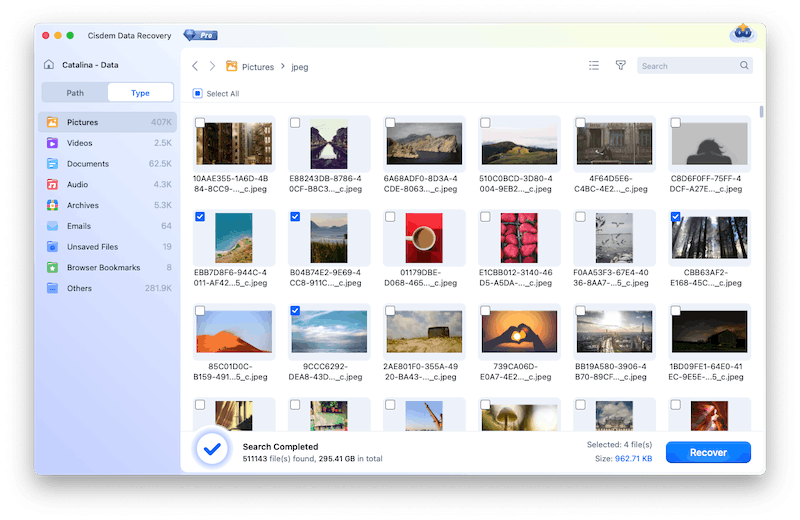The height and width of the screenshot is (520, 800).
Task: Click the vertical scrollbar of the image grid
Action: click(761, 111)
